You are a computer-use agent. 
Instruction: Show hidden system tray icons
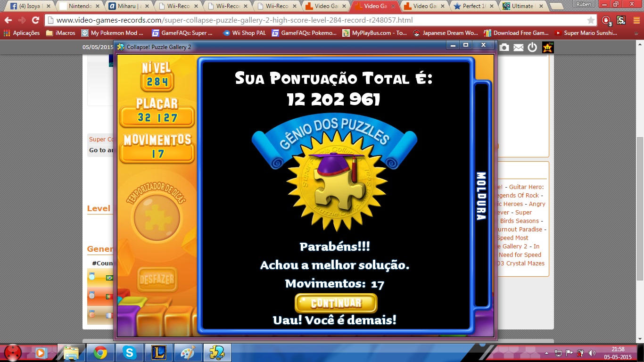tap(547, 353)
